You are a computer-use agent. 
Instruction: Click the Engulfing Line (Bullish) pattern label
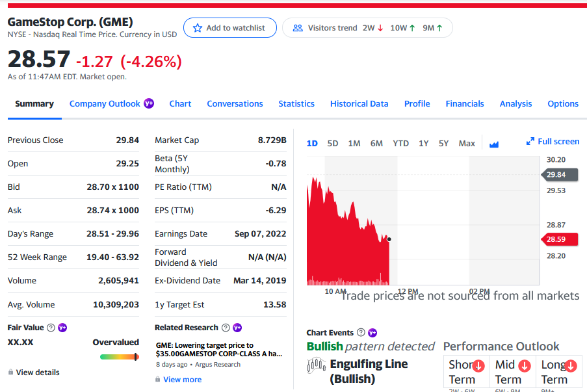[x=369, y=371]
